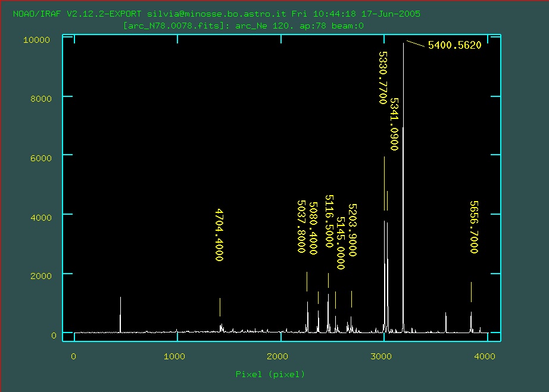Click the 5341.0900 wavelength label
Viewport: 549px width, 392px height.
tap(394, 124)
